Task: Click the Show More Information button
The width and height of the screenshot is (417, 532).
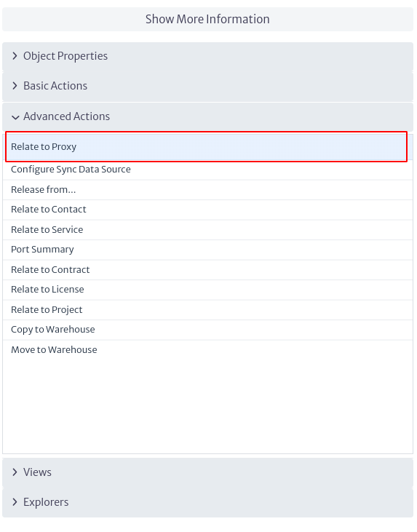Action: 207,20
